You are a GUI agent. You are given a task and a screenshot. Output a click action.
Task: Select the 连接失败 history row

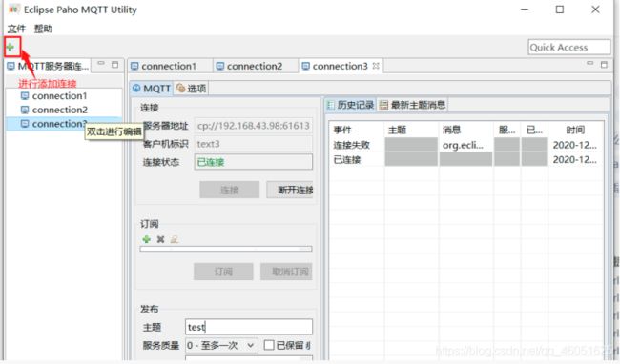coord(466,145)
